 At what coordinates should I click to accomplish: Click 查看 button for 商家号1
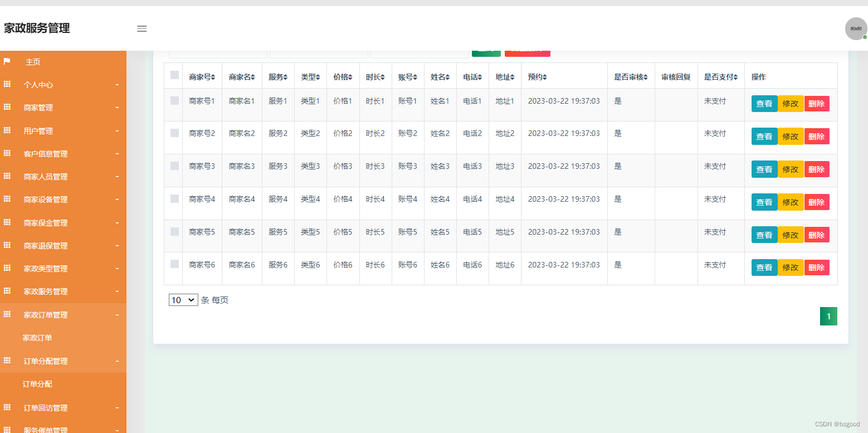coord(764,104)
